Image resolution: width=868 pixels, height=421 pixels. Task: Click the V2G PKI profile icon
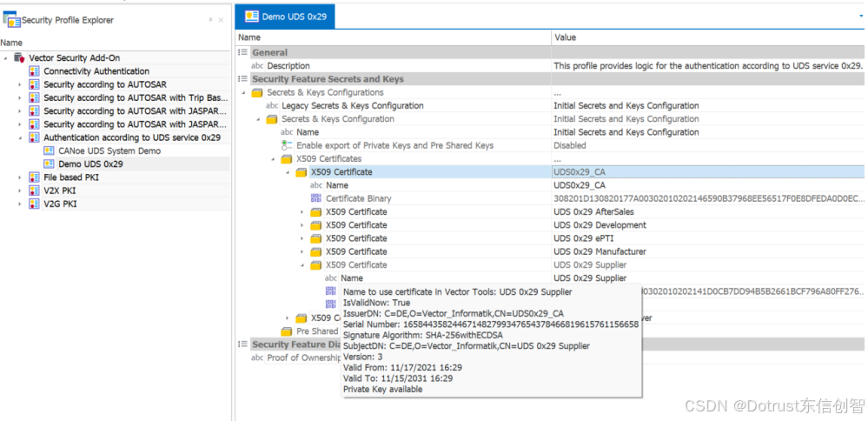click(x=35, y=204)
